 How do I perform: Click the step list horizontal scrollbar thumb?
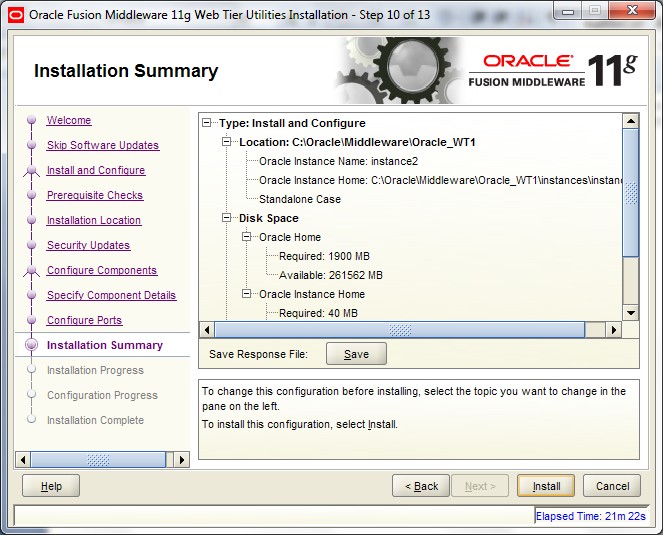pyautogui.click(x=98, y=460)
